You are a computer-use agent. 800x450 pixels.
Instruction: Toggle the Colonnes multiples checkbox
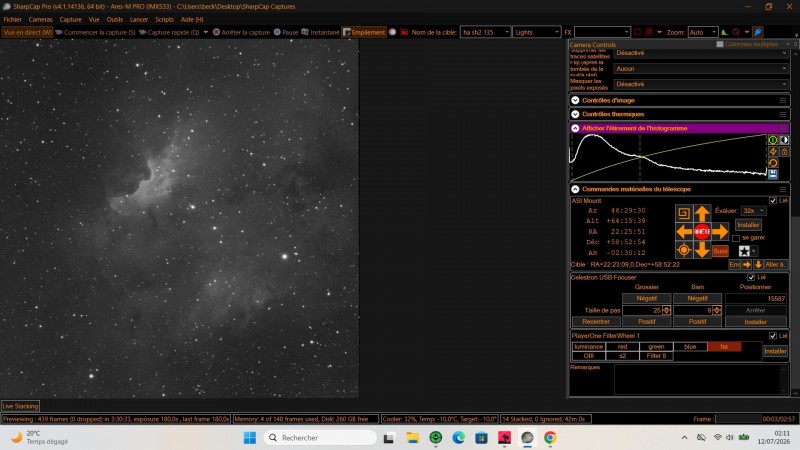coord(720,44)
